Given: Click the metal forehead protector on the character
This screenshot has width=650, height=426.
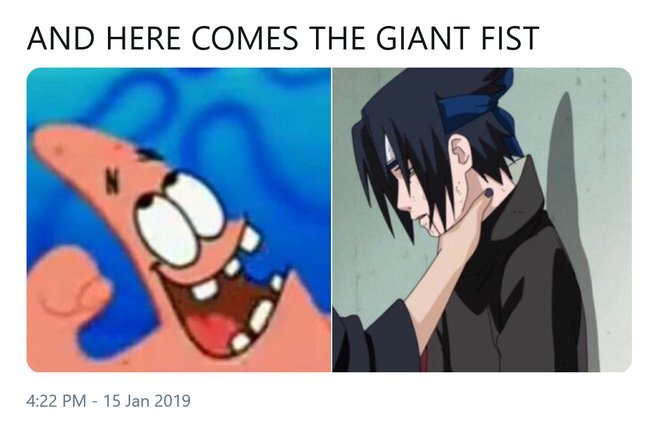Looking at the screenshot, I should click(390, 150).
